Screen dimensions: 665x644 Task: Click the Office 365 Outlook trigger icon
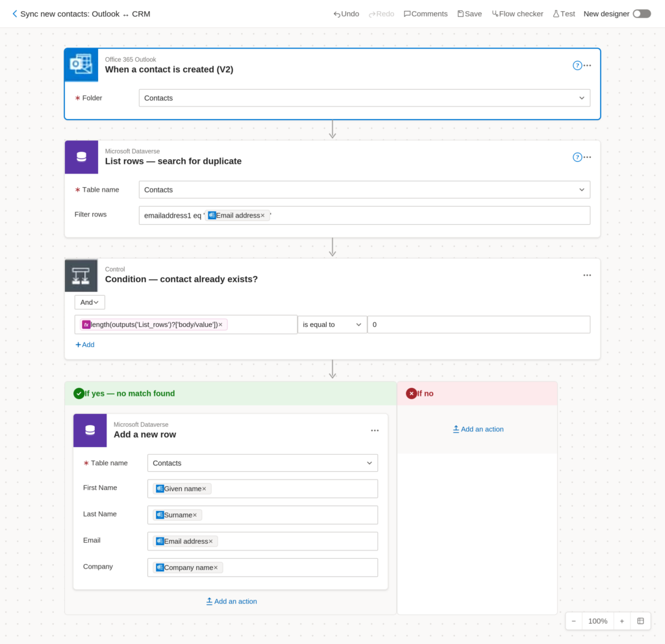coord(81,65)
